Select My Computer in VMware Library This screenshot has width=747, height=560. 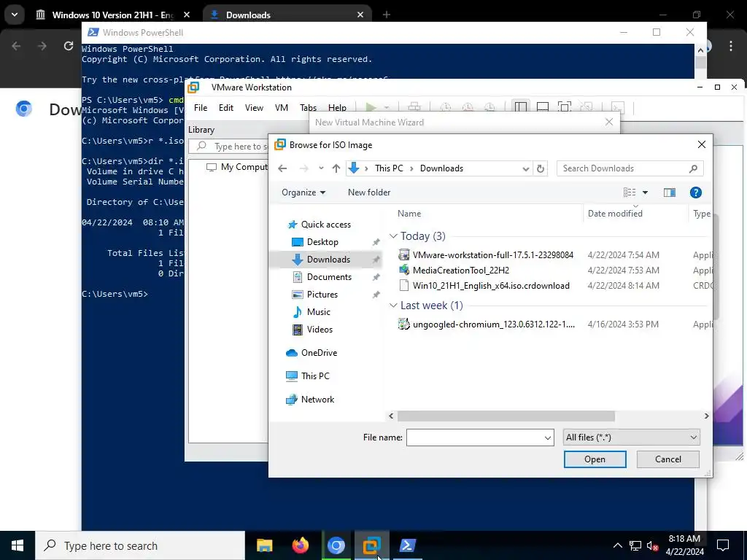pos(237,167)
